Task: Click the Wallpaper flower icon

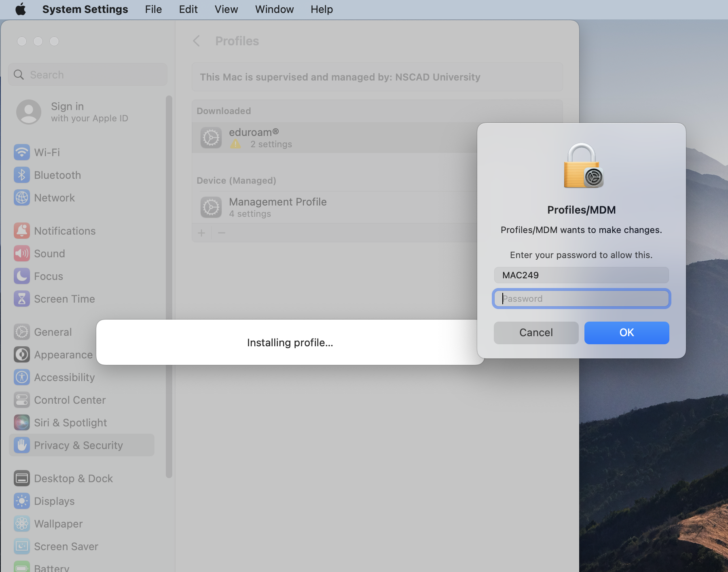Action: point(22,523)
